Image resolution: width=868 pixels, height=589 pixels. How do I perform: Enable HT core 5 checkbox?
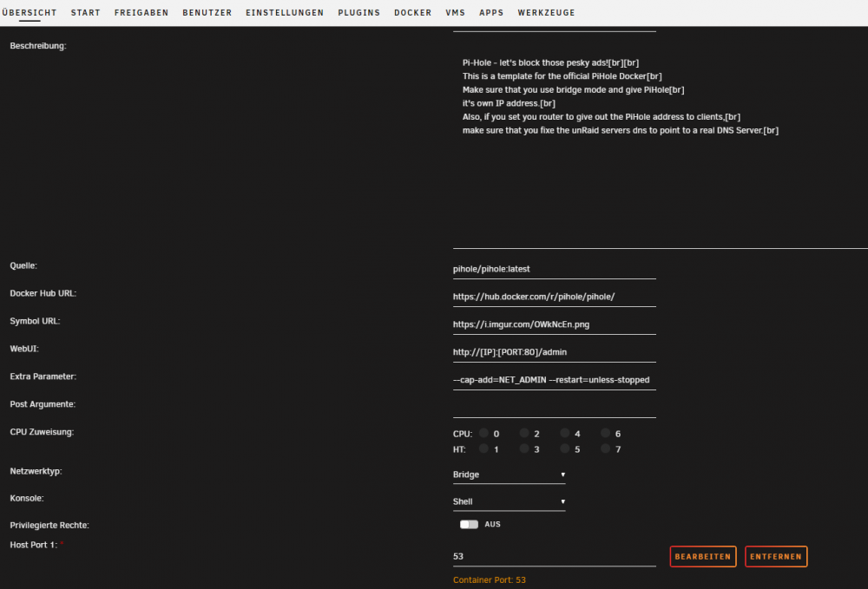pos(565,448)
